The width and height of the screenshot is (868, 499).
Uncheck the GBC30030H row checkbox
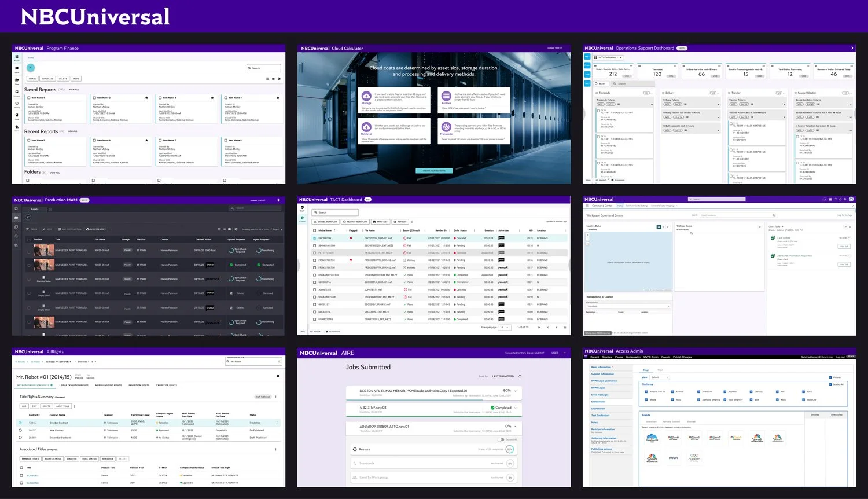(314, 238)
